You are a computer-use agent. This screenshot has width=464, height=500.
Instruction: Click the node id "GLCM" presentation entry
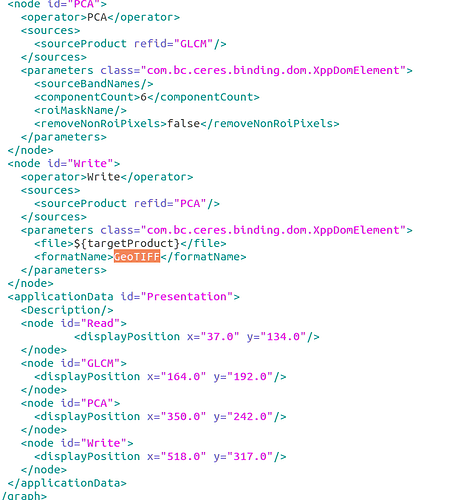tap(74, 363)
